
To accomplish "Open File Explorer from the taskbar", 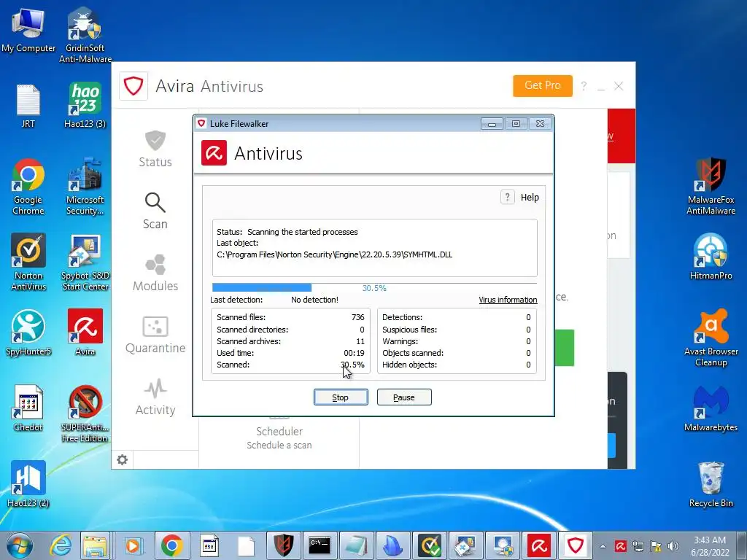I will coord(96,545).
